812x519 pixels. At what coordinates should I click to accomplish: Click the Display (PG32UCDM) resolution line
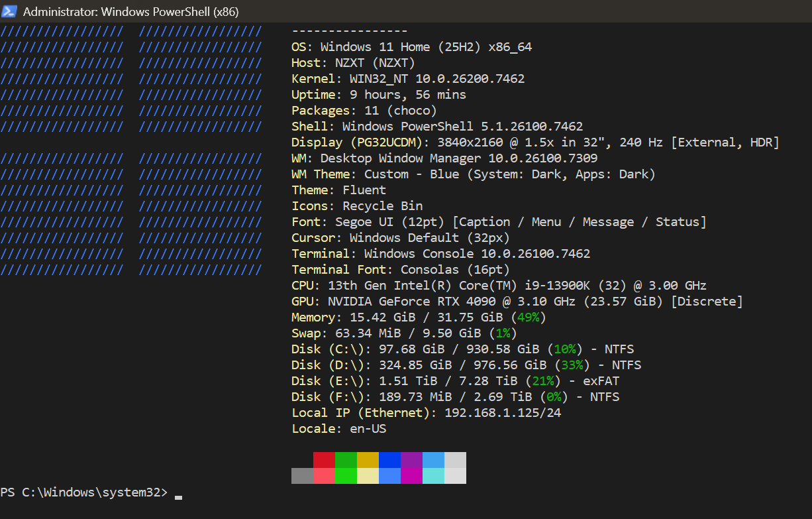point(535,143)
